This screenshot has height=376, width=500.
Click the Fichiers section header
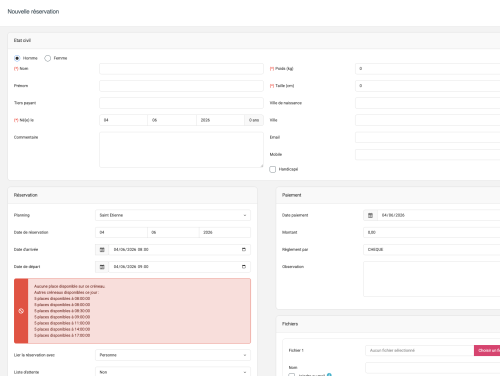tap(290, 324)
